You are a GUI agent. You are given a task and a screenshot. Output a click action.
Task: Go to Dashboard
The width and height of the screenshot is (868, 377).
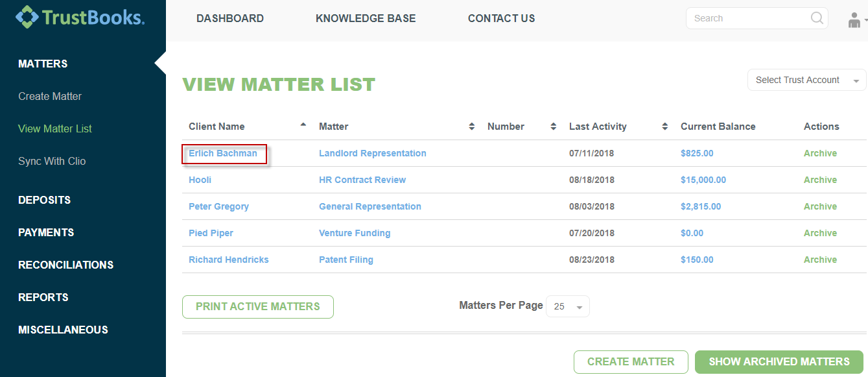(230, 18)
